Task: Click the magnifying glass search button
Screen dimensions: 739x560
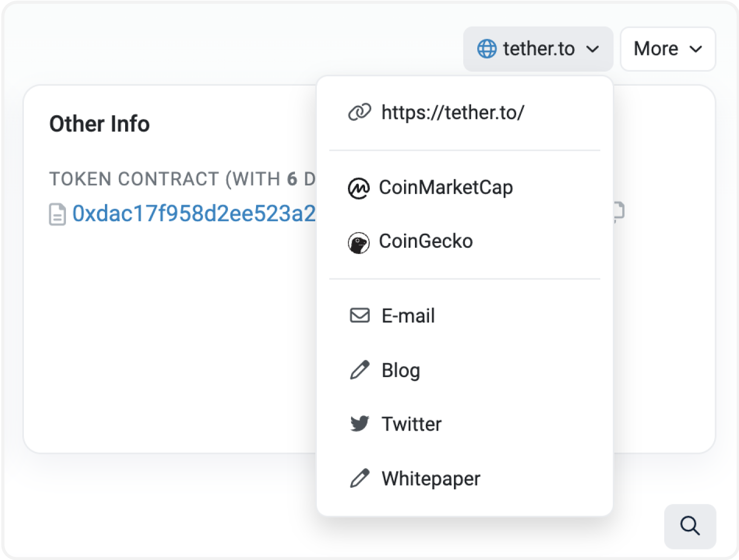Action: point(690,526)
